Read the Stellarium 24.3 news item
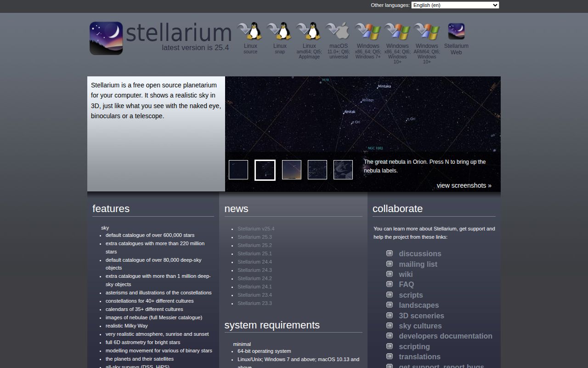The image size is (588, 368). click(255, 270)
